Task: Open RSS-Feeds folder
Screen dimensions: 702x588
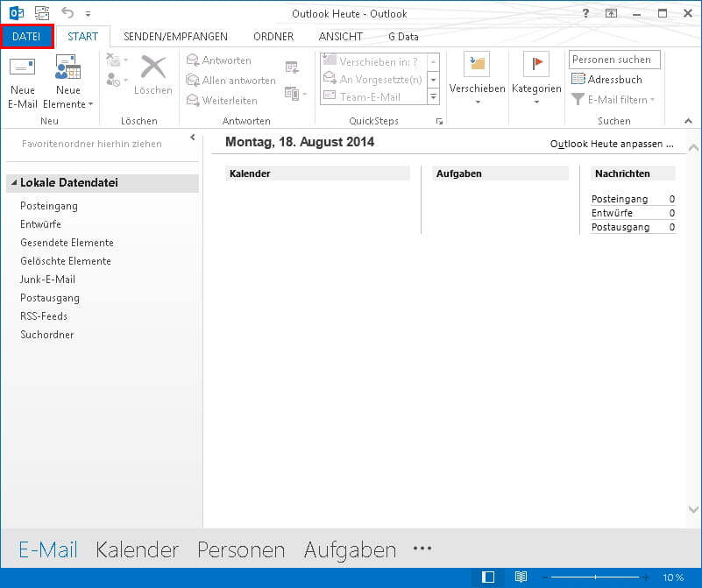Action: pyautogui.click(x=44, y=316)
